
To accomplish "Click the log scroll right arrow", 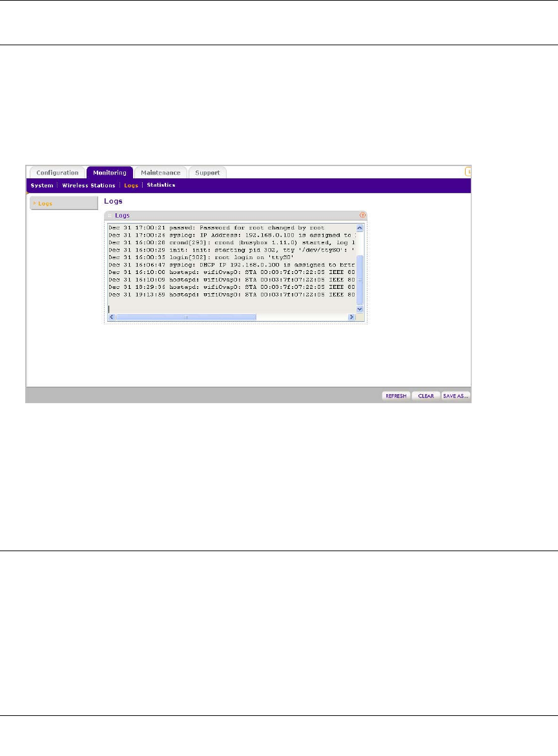I will [351, 317].
